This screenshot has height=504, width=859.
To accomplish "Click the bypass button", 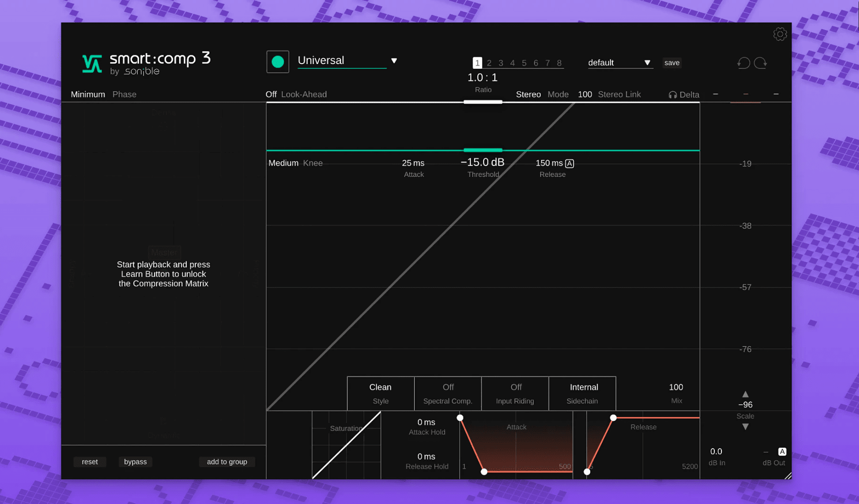I will (x=135, y=462).
